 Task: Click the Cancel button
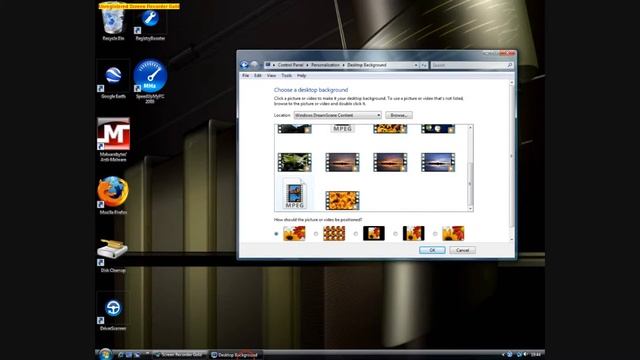[462, 250]
